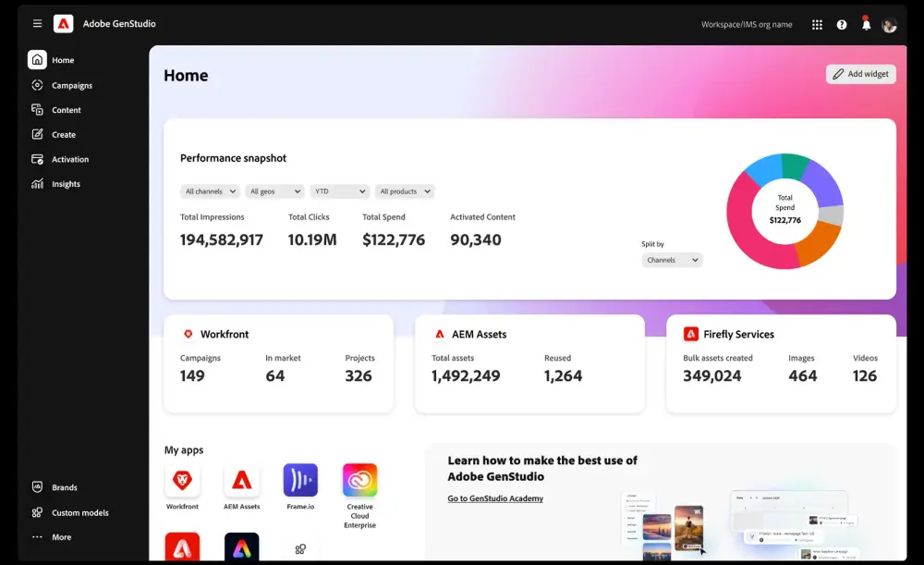The width and height of the screenshot is (924, 565).
Task: Go to Insights in the sidebar
Action: tap(66, 184)
